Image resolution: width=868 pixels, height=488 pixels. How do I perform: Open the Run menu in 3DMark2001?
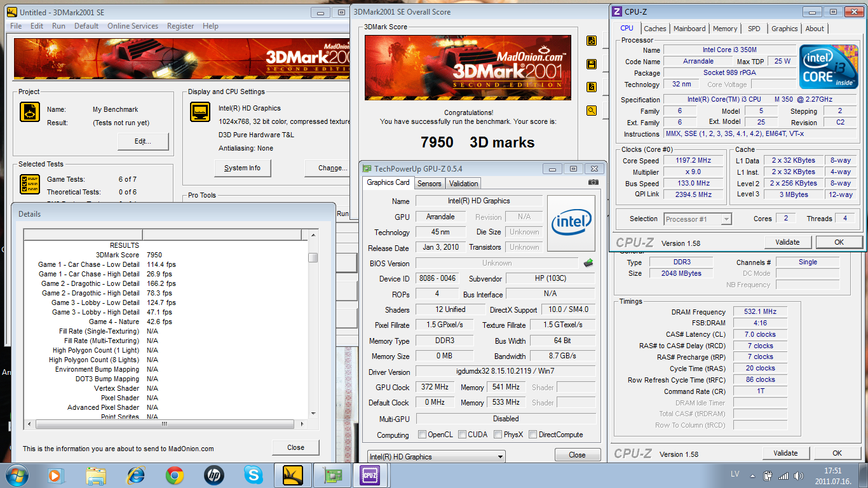(x=58, y=26)
